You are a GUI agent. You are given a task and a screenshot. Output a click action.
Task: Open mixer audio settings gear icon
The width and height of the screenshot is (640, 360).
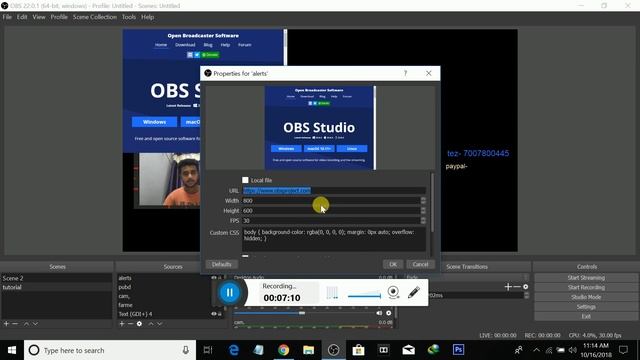tap(389, 313)
